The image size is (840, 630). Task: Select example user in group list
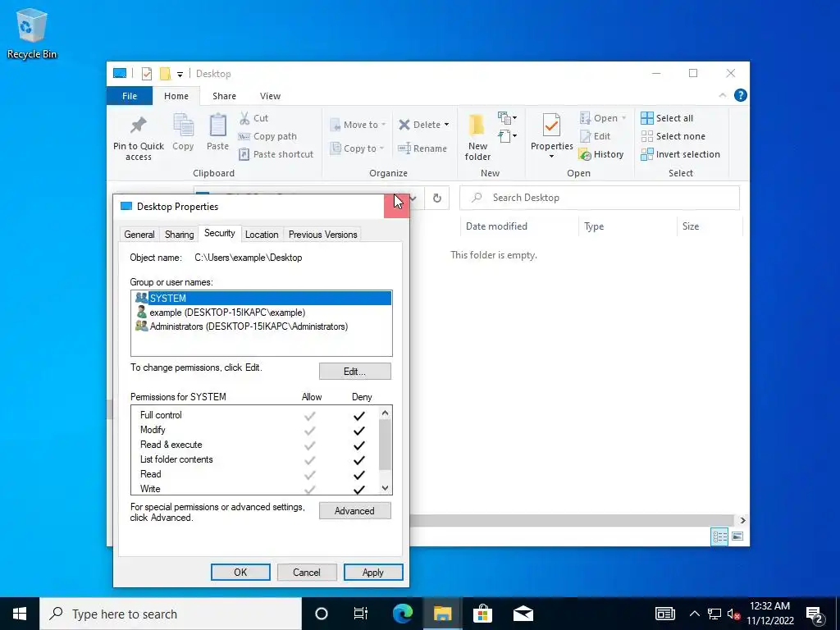(x=262, y=313)
